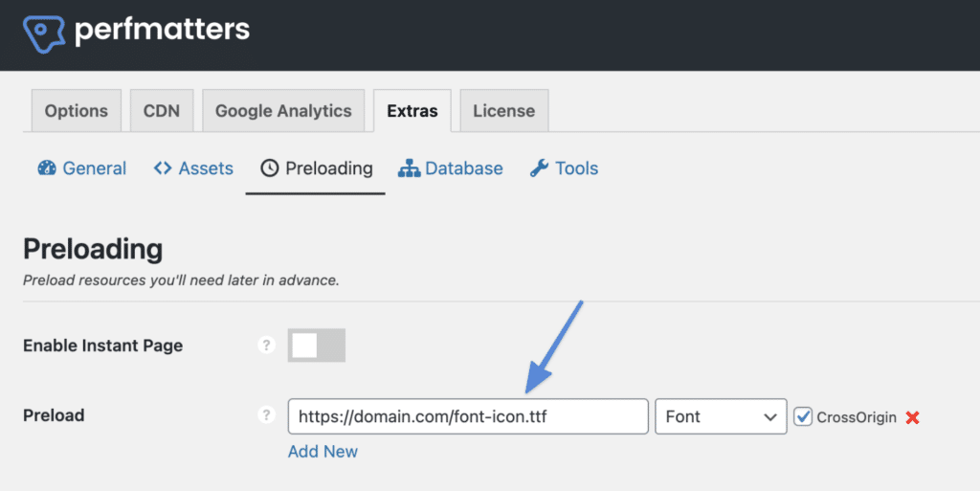
Task: Click the Database sitemap icon
Action: (410, 168)
